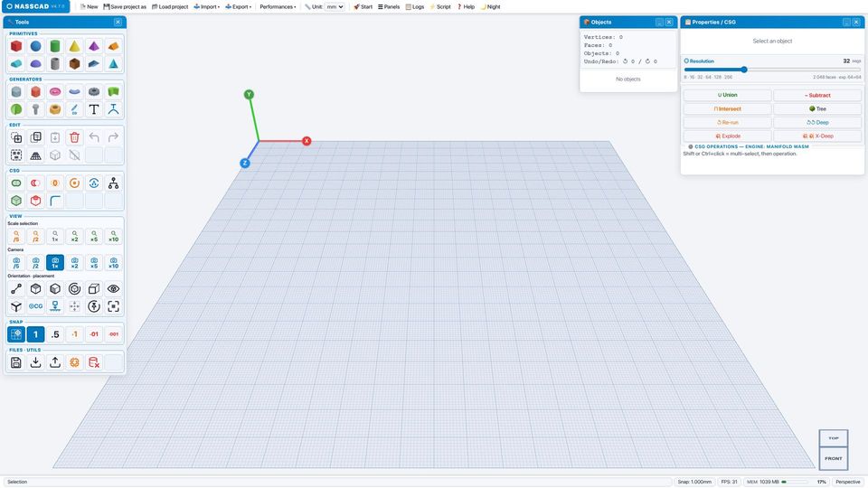Click Load project
The width and height of the screenshot is (868, 488).
[170, 6]
